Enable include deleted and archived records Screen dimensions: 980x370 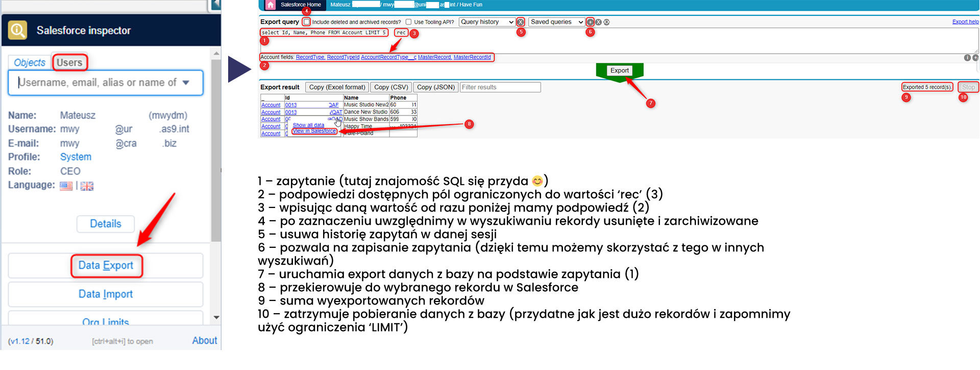coord(306,22)
